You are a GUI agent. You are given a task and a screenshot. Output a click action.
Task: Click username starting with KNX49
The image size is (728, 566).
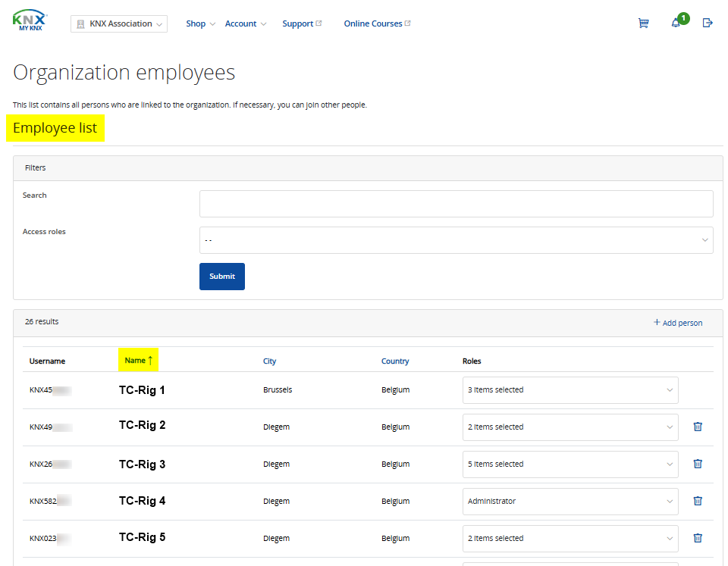pyautogui.click(x=51, y=427)
